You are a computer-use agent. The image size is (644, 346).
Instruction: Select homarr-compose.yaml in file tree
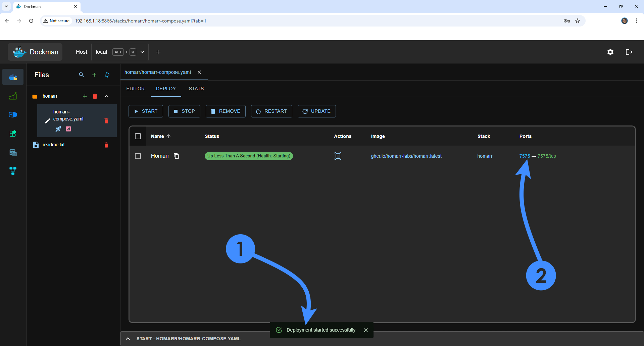coord(68,115)
